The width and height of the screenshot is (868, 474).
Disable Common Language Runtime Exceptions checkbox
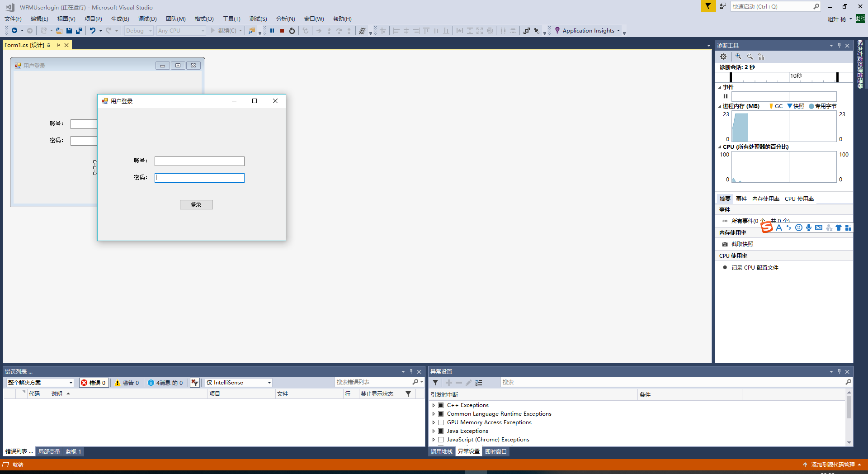click(x=441, y=413)
